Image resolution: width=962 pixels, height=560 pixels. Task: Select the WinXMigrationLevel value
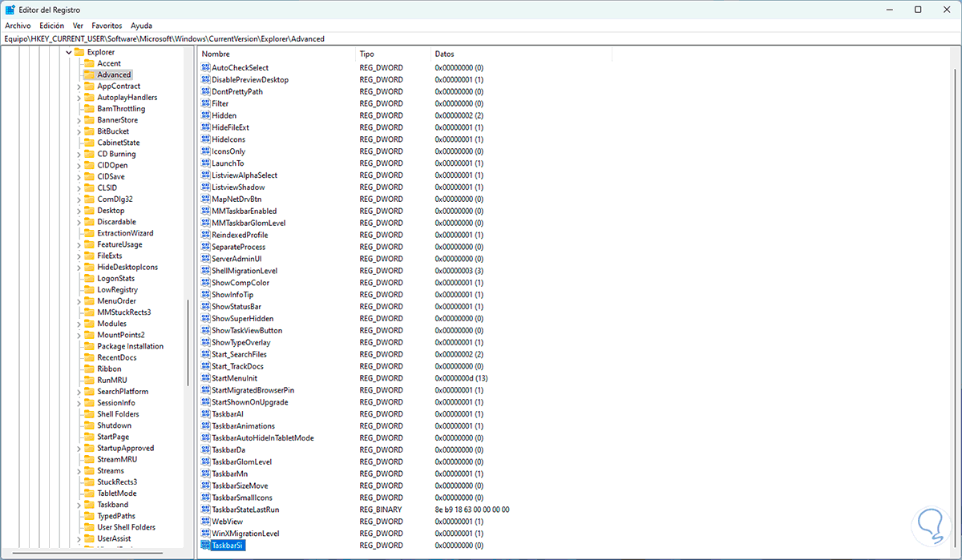(245, 534)
